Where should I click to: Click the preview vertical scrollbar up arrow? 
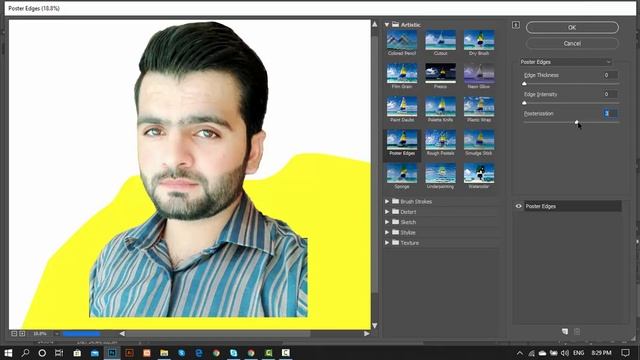pos(375,24)
